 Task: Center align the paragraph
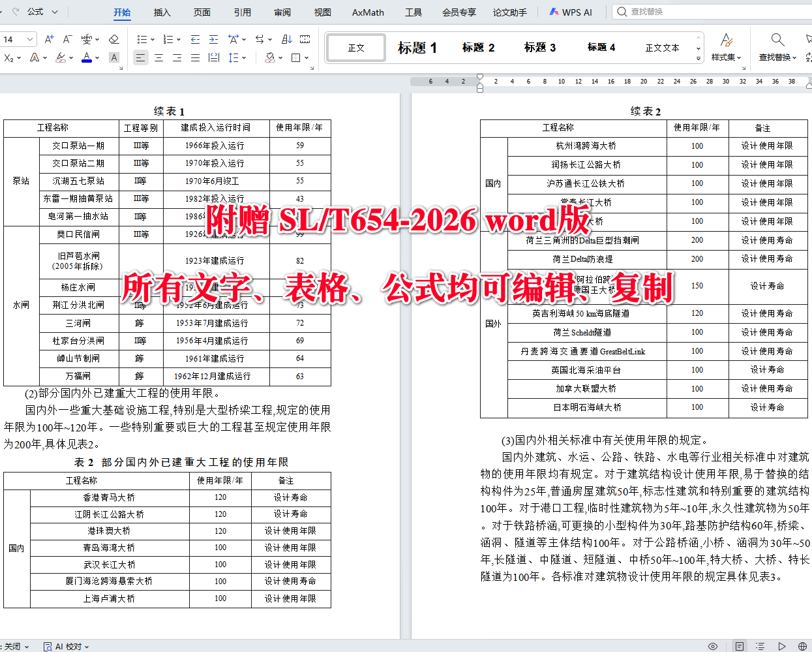[159, 57]
